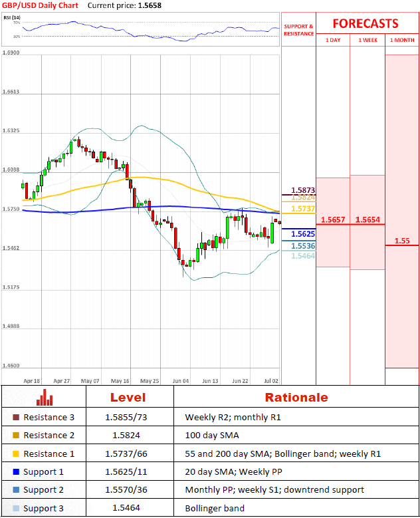Click the Apr 27 date axis label
The width and height of the screenshot is (420, 518).
pyautogui.click(x=62, y=381)
